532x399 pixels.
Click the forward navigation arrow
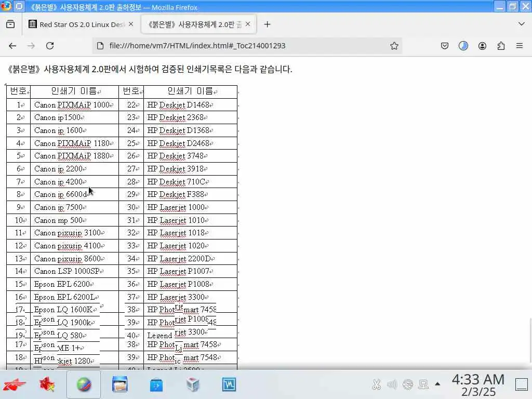[x=31, y=46]
